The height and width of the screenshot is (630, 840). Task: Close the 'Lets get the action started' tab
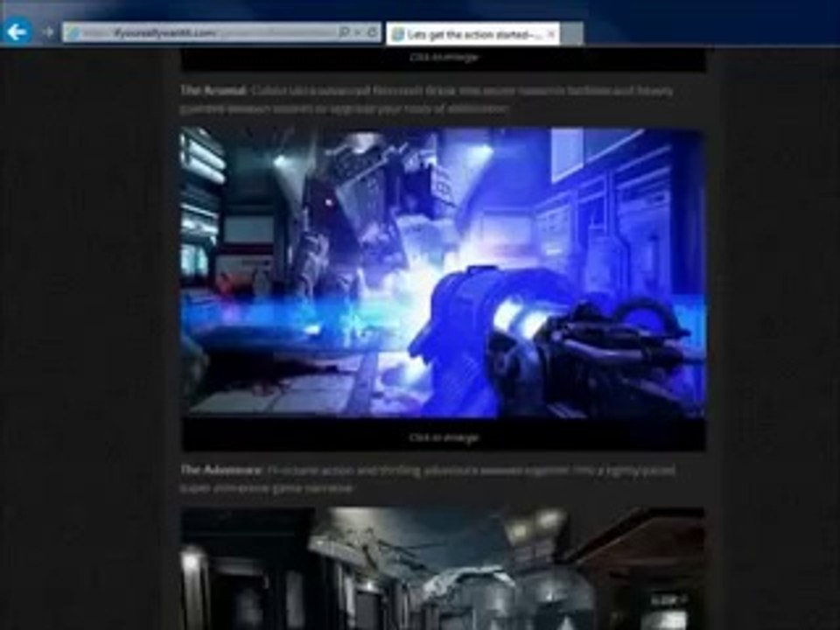[551, 34]
